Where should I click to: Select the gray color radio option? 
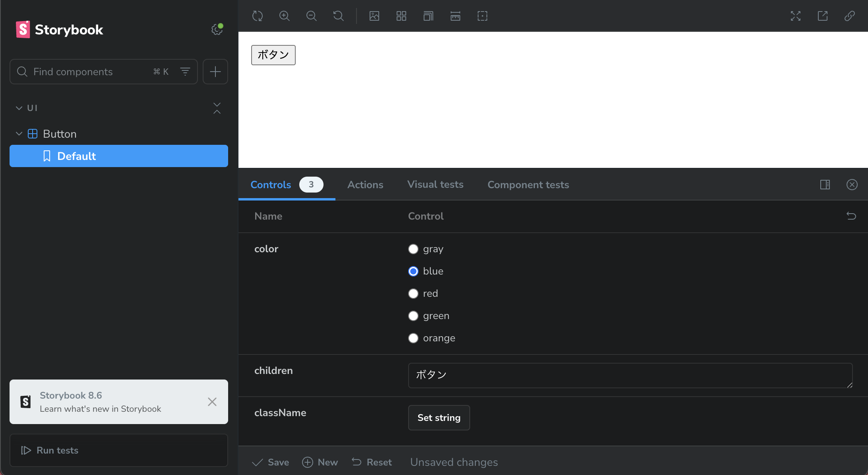(x=413, y=249)
